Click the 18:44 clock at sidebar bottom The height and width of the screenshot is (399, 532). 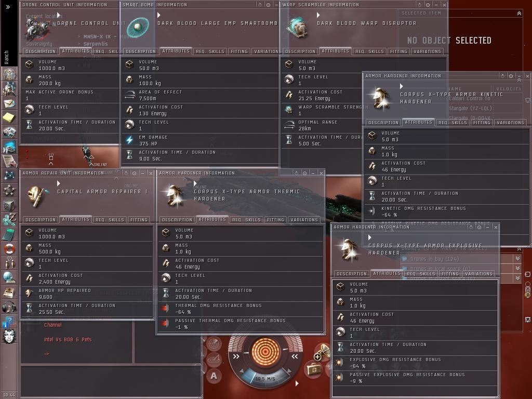pyautogui.click(x=9, y=395)
